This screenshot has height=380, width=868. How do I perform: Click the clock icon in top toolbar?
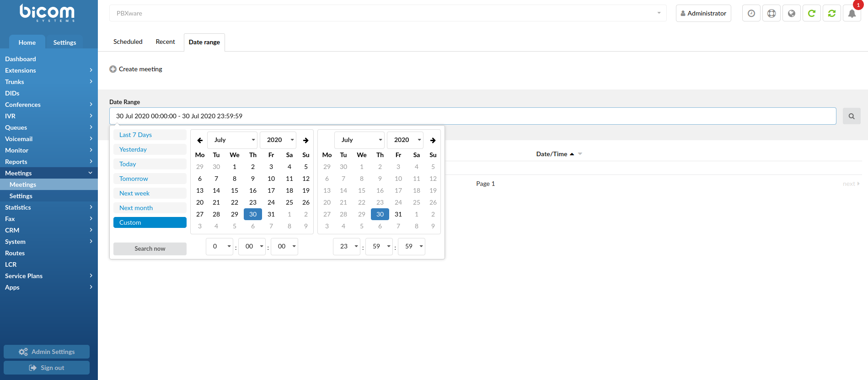coord(751,13)
